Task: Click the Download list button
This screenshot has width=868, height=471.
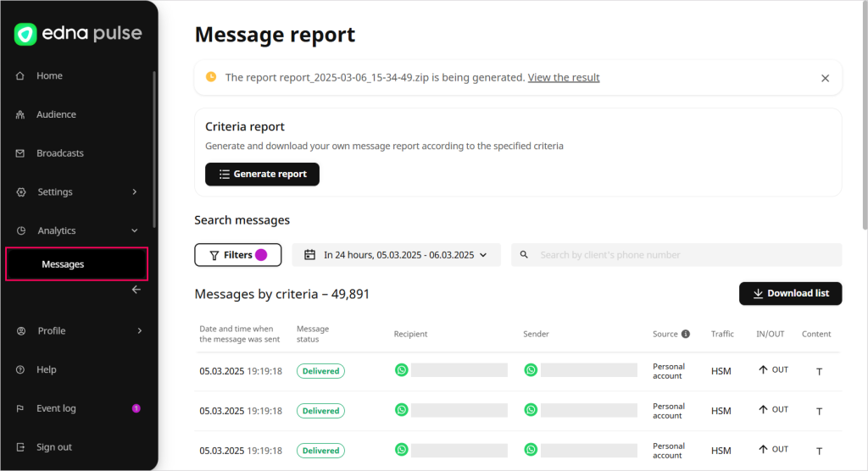Action: pyautogui.click(x=790, y=293)
